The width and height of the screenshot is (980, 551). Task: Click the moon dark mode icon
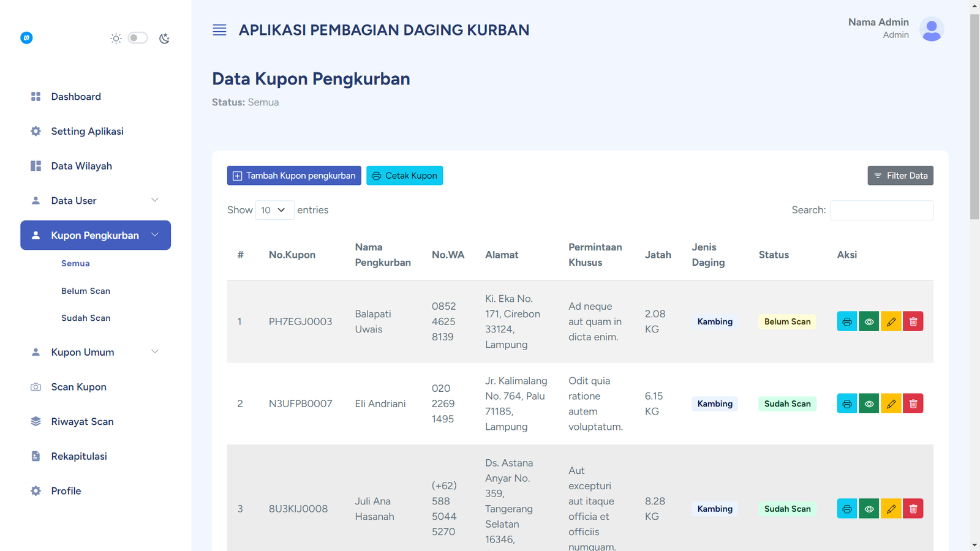[164, 39]
